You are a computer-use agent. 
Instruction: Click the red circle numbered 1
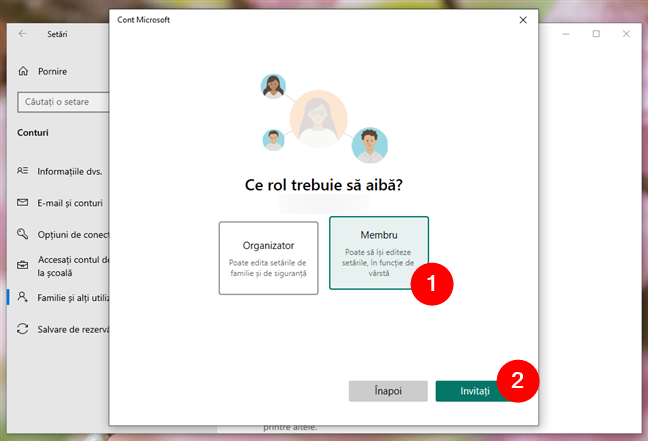click(x=433, y=283)
